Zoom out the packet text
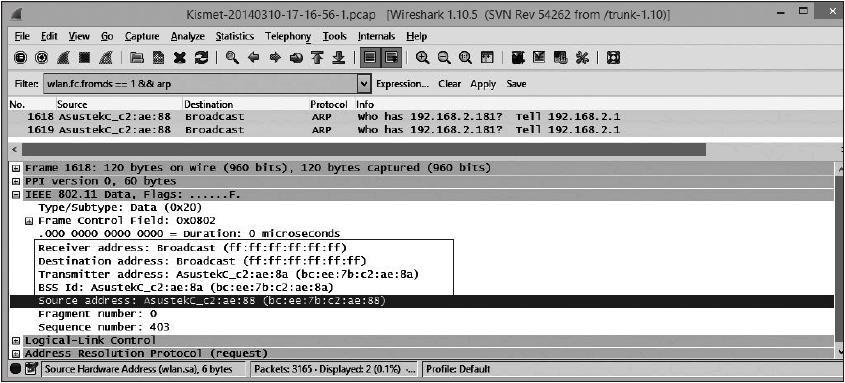 [x=444, y=58]
